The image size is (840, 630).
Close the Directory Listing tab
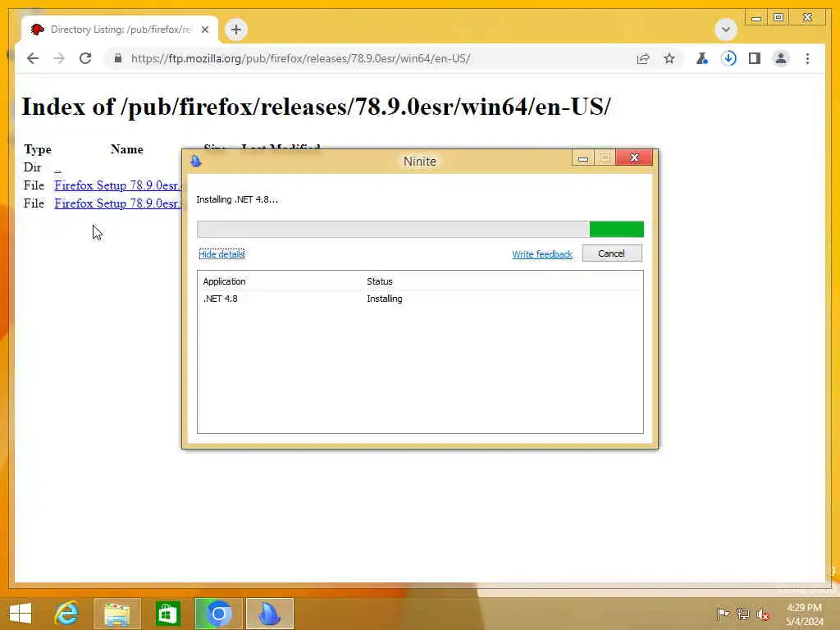(204, 30)
